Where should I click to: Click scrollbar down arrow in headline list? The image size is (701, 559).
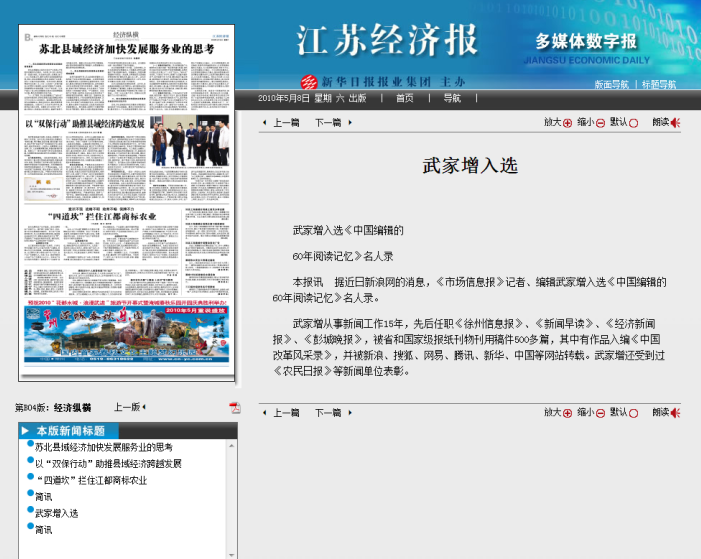232,555
